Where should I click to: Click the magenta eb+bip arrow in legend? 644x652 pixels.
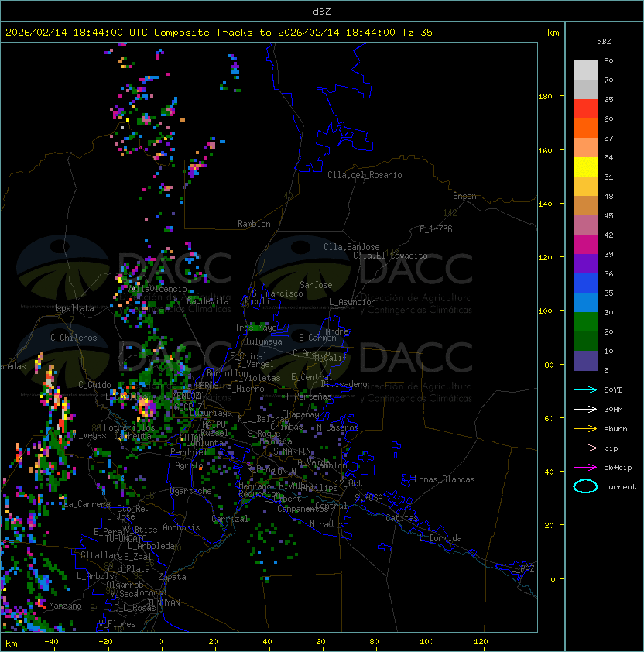pyautogui.click(x=585, y=468)
